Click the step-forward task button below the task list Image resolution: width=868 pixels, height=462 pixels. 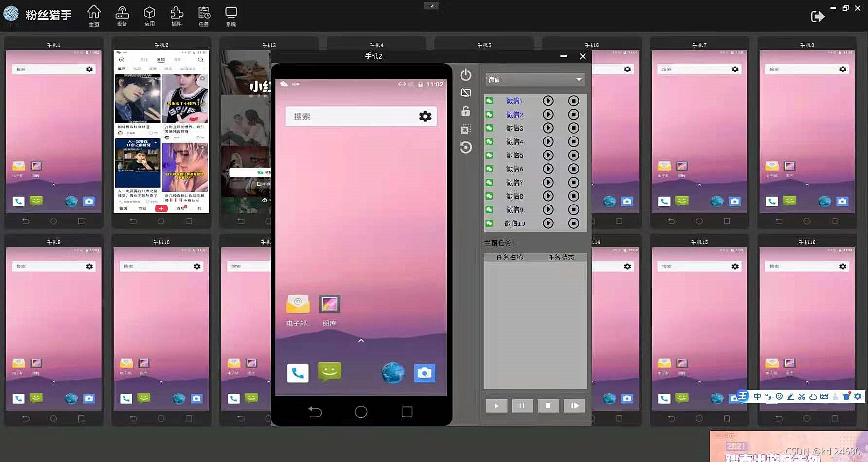click(x=574, y=406)
